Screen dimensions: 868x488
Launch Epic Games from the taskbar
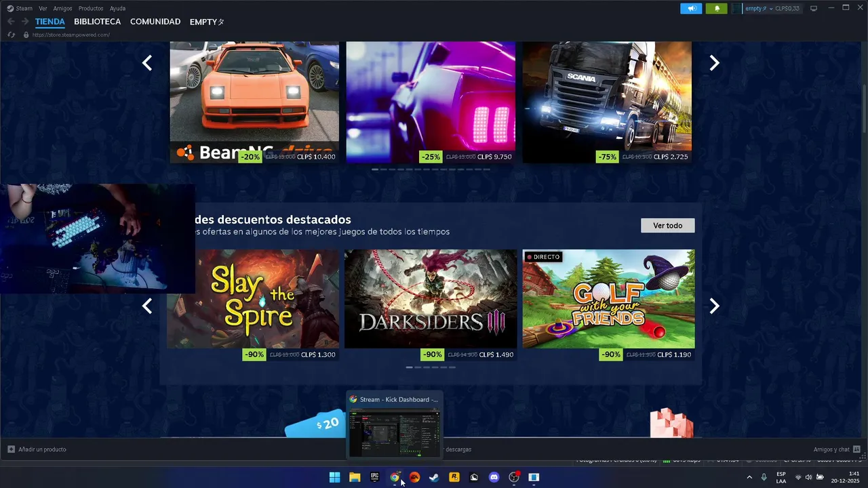point(374,477)
